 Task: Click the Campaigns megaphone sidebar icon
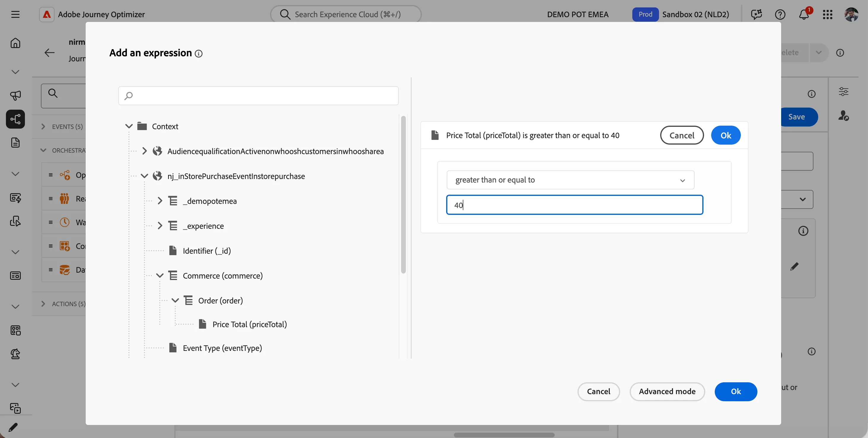(15, 95)
